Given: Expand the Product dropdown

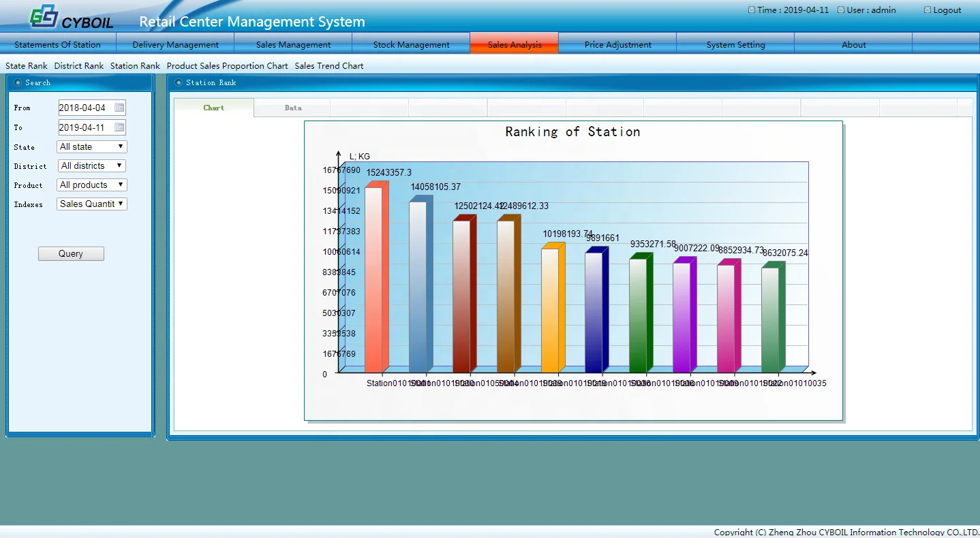Looking at the screenshot, I should click(x=92, y=185).
